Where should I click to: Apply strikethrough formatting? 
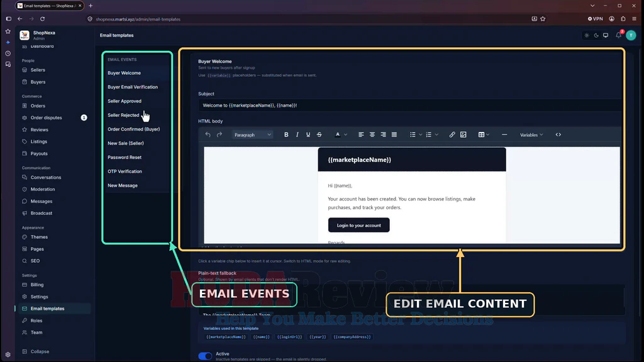[319, 134]
